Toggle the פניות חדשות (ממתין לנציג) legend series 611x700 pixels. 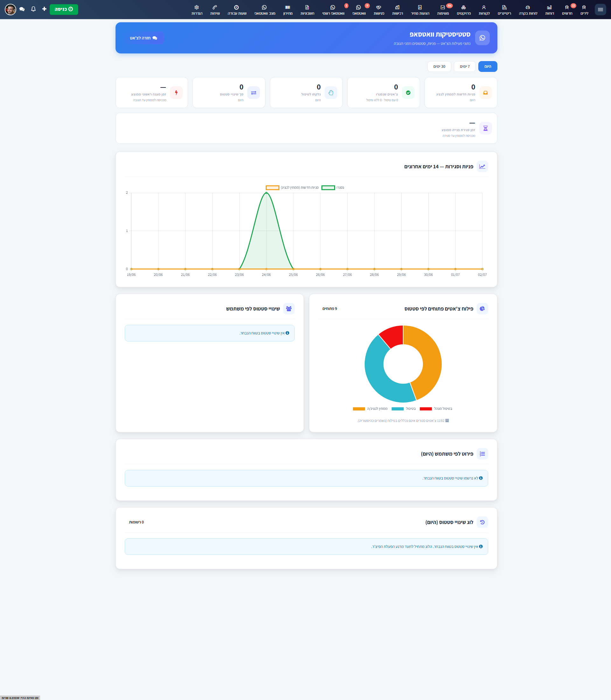292,187
